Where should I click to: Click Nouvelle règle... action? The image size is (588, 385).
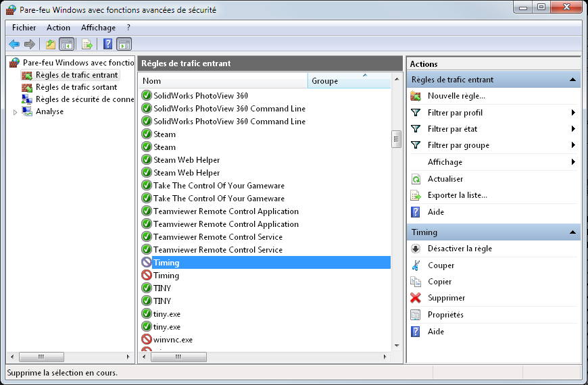pyautogui.click(x=456, y=96)
